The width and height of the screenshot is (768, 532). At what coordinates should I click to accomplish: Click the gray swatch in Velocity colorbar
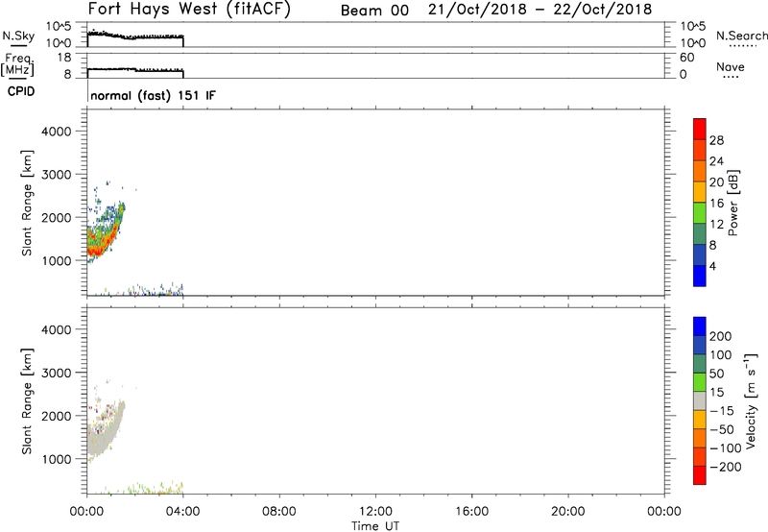700,400
